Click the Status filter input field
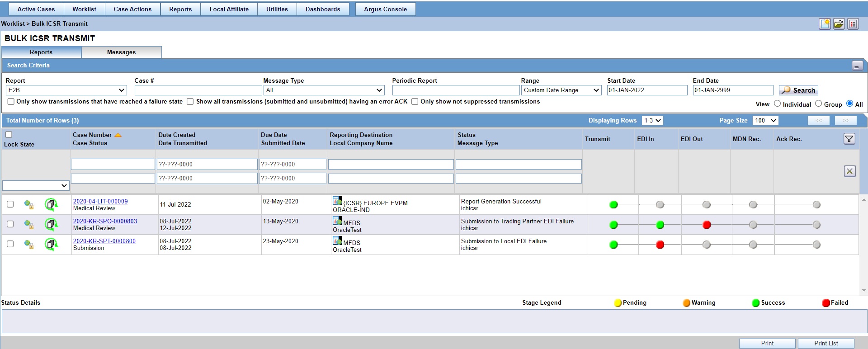This screenshot has height=349, width=868. [x=519, y=165]
